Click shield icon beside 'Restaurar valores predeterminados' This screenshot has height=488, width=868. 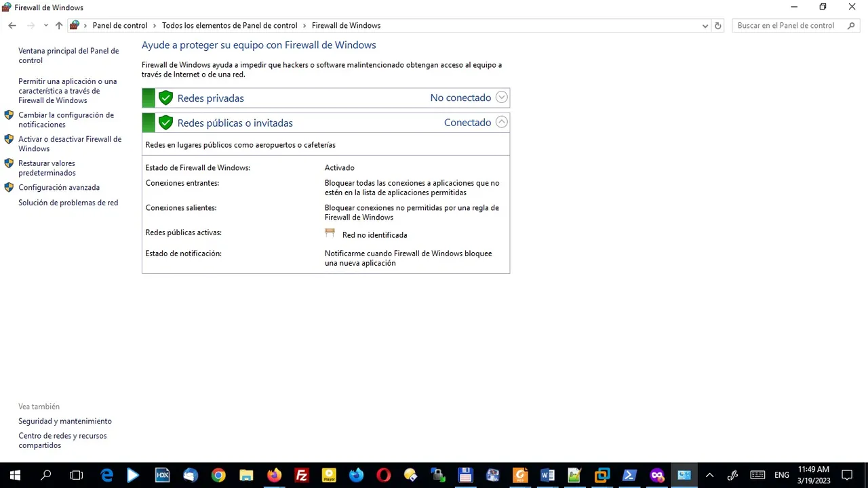click(9, 163)
